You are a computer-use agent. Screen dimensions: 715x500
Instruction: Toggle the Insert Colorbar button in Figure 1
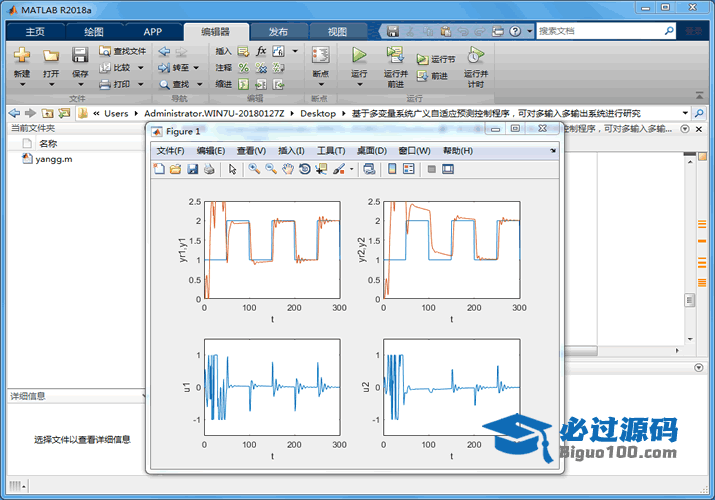tap(392, 169)
